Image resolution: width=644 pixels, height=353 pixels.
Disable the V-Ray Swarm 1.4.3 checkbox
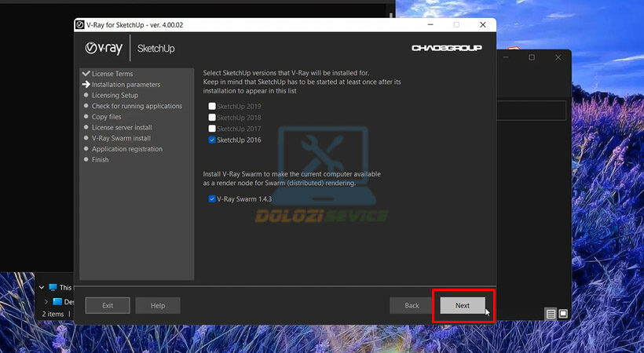tap(212, 199)
